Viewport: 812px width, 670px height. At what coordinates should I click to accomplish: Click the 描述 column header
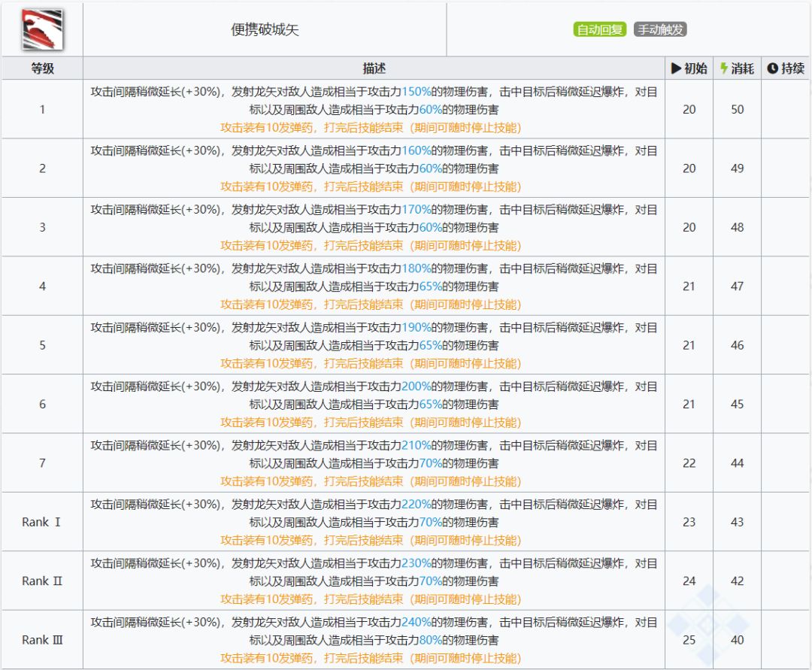click(374, 68)
